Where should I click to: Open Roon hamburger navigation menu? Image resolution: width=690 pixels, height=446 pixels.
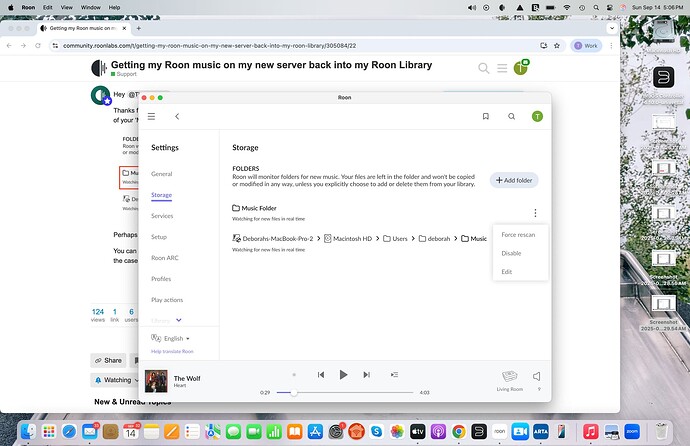pyautogui.click(x=152, y=117)
